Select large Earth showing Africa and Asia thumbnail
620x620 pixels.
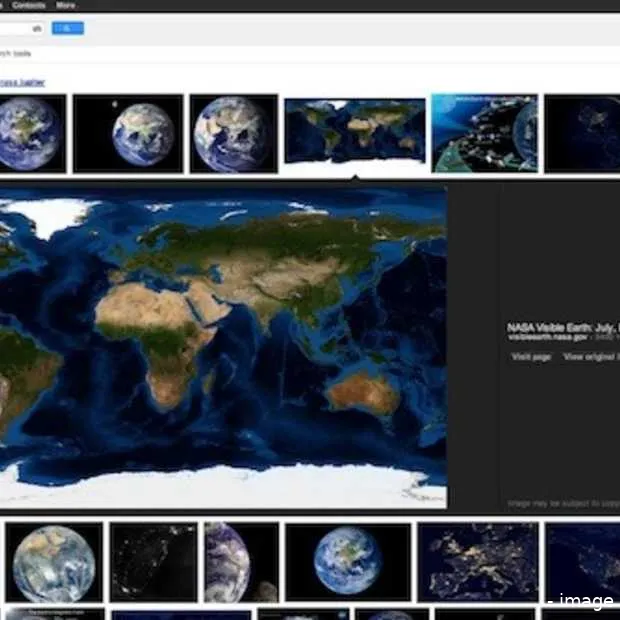point(234,134)
